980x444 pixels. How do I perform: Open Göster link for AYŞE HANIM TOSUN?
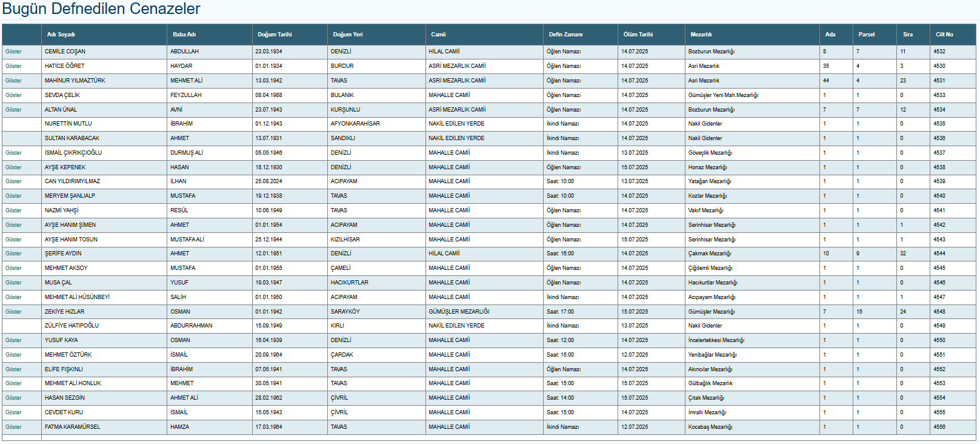pos(13,240)
